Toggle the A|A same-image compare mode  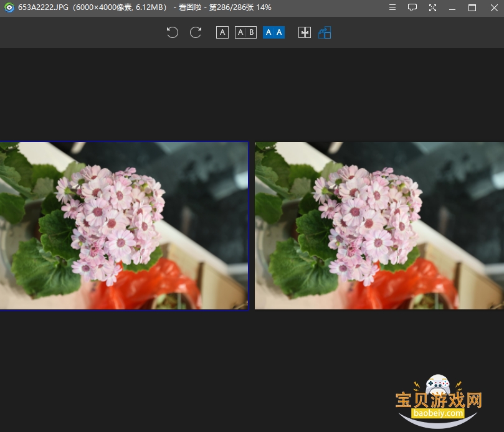273,32
